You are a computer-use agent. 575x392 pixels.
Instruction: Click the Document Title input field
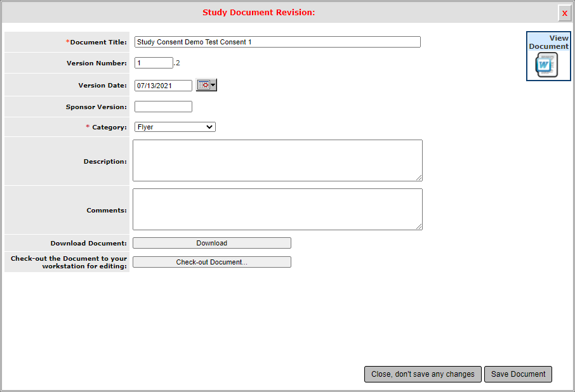(x=277, y=42)
